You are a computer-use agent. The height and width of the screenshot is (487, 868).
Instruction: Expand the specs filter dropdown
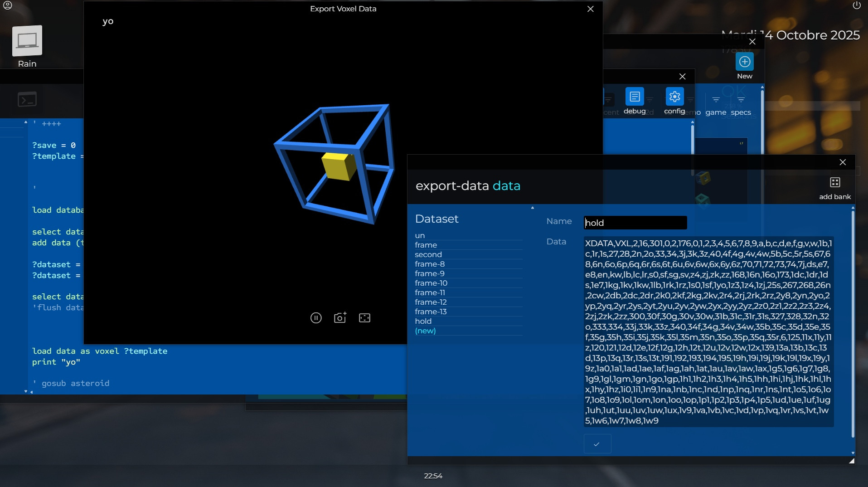(x=741, y=100)
